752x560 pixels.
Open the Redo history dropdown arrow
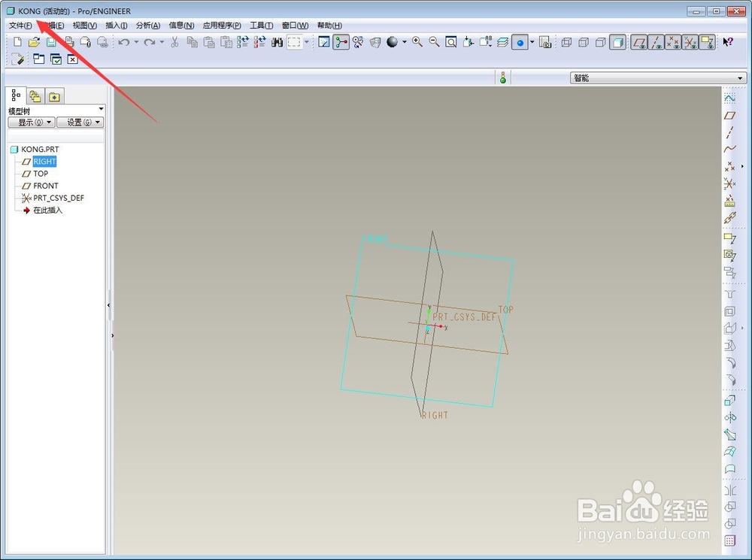pyautogui.click(x=162, y=42)
